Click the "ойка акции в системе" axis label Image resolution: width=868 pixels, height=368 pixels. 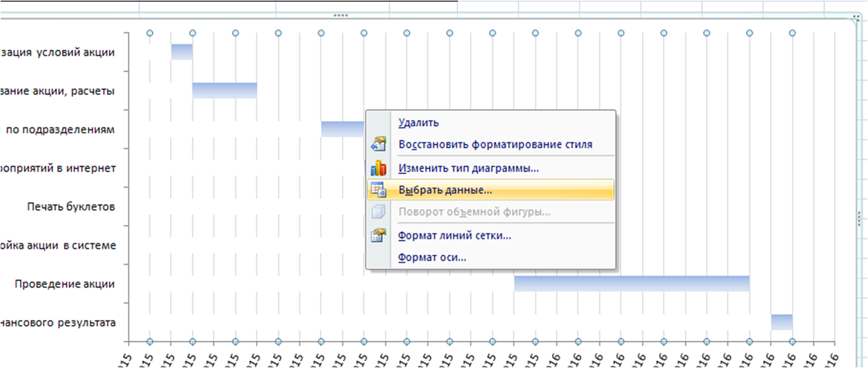click(58, 245)
